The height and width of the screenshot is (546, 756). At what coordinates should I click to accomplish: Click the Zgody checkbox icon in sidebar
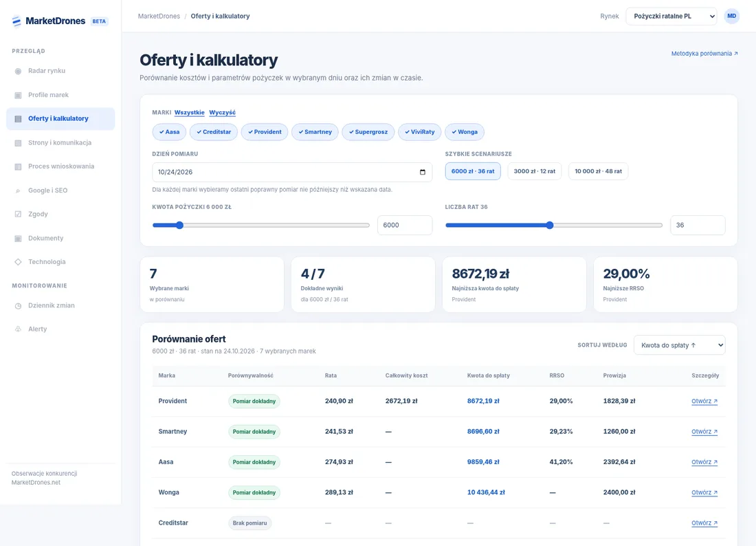point(18,214)
